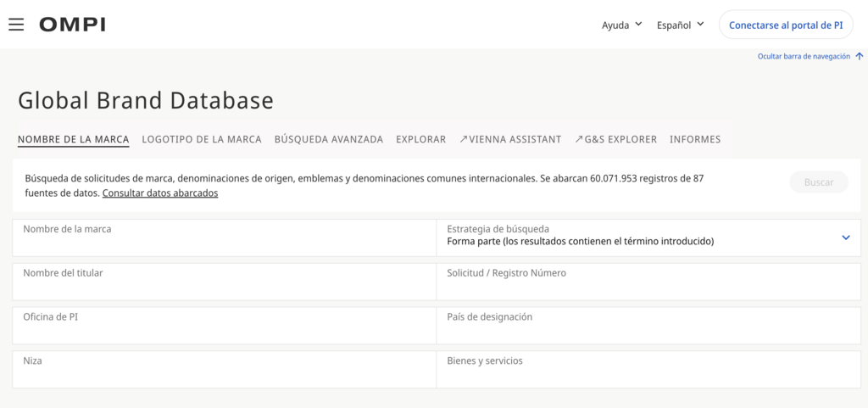Select the Explorar tab
Viewport: 868px width, 408px height.
pyautogui.click(x=420, y=139)
